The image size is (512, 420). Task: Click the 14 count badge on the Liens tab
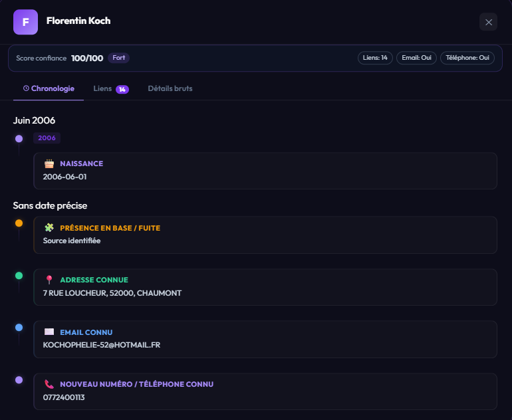pyautogui.click(x=122, y=90)
